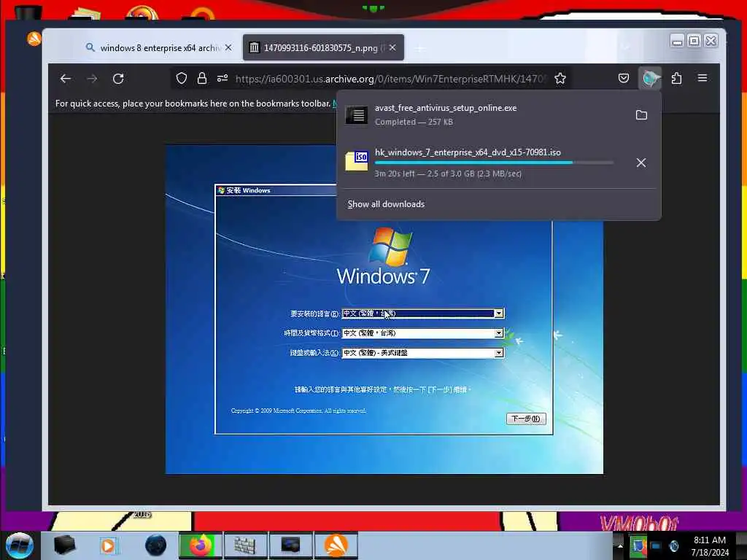
Task: Launch the media player taskbar icon
Action: 109,545
